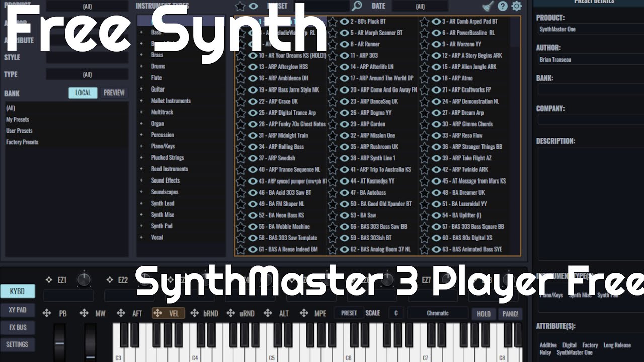644x362 pixels.
Task: Click the MW mod wheel
Action: (90, 342)
